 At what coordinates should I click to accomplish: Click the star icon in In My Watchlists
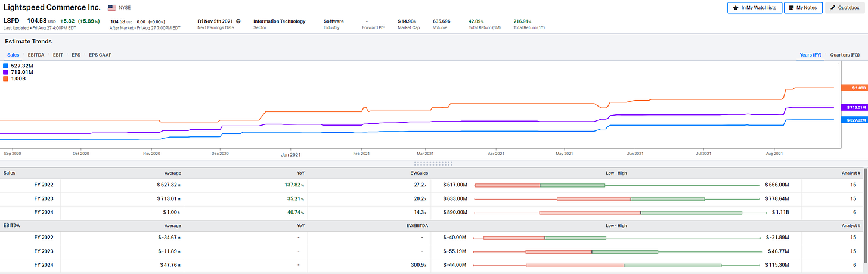coord(735,8)
